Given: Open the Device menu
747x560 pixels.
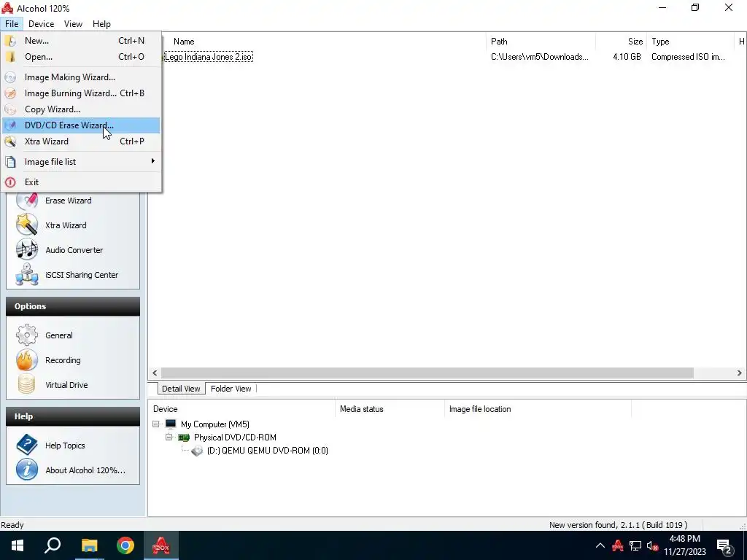Looking at the screenshot, I should (41, 24).
